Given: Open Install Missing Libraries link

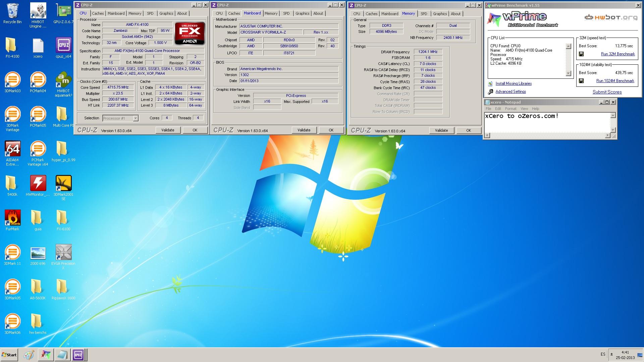Looking at the screenshot, I should coord(514,83).
